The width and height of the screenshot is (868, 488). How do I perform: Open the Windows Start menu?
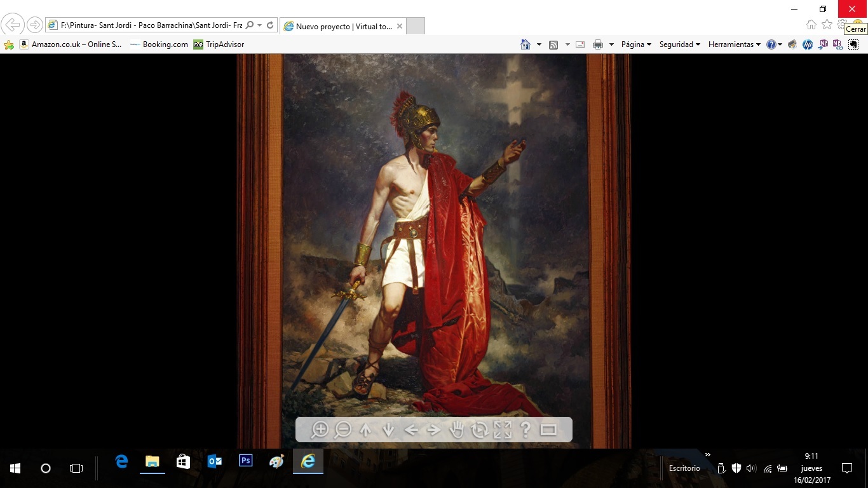pyautogui.click(x=15, y=468)
